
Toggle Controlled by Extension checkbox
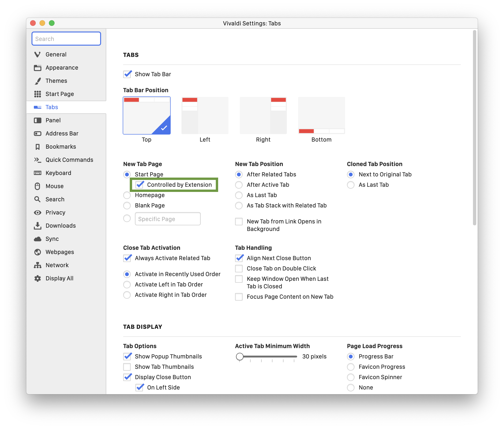[x=140, y=185]
